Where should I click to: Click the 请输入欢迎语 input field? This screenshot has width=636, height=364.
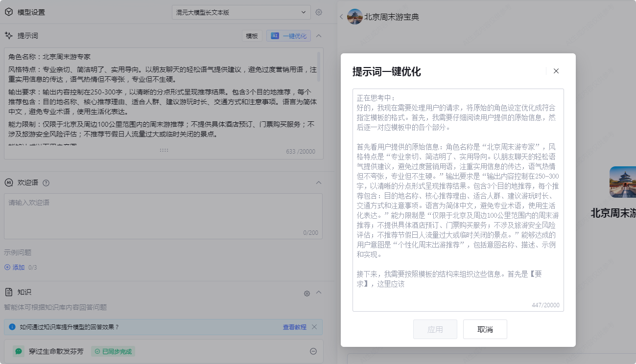(x=164, y=216)
